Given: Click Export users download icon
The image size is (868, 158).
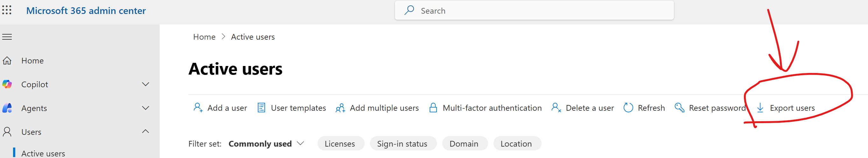Looking at the screenshot, I should tap(760, 108).
